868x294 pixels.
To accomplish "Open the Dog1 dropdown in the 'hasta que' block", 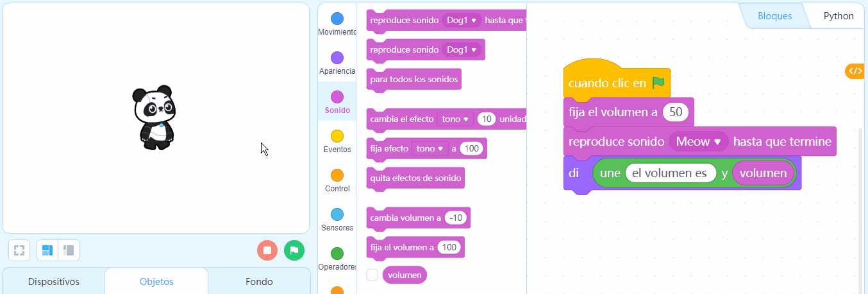I will [462, 21].
